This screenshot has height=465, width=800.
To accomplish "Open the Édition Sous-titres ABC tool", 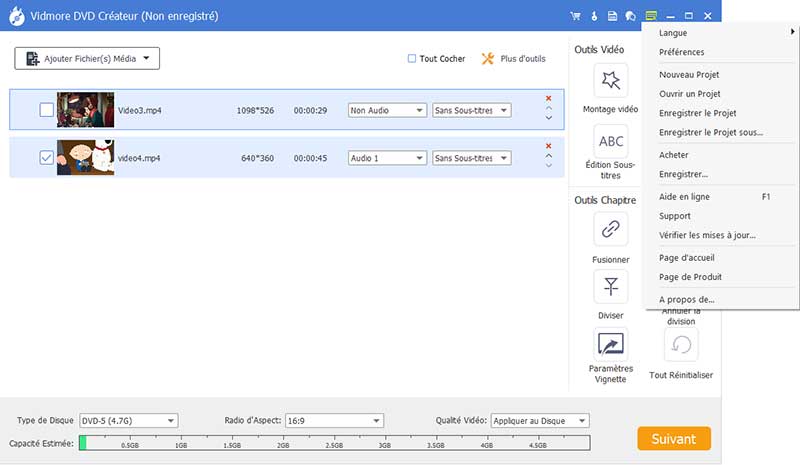I will (x=610, y=141).
